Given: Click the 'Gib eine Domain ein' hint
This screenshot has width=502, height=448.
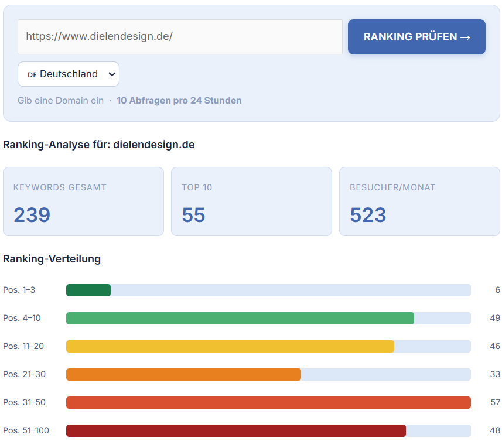Looking at the screenshot, I should tap(60, 101).
